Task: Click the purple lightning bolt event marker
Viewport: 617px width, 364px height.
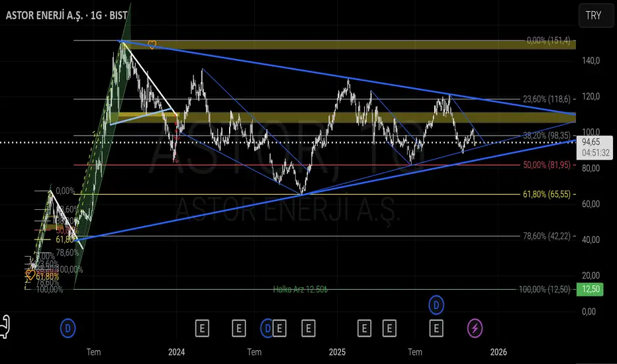Action: (x=475, y=328)
